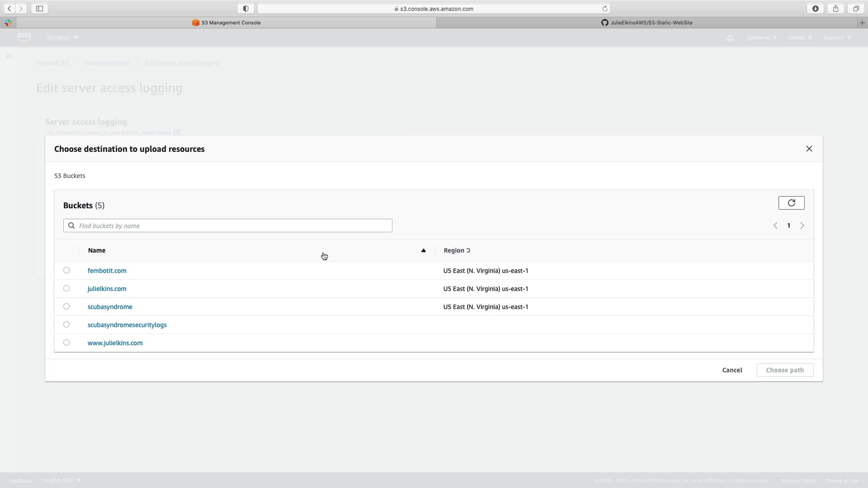Screen dimensions: 868x488
Task: Open the julielkins account dropdown
Action: point(762,38)
